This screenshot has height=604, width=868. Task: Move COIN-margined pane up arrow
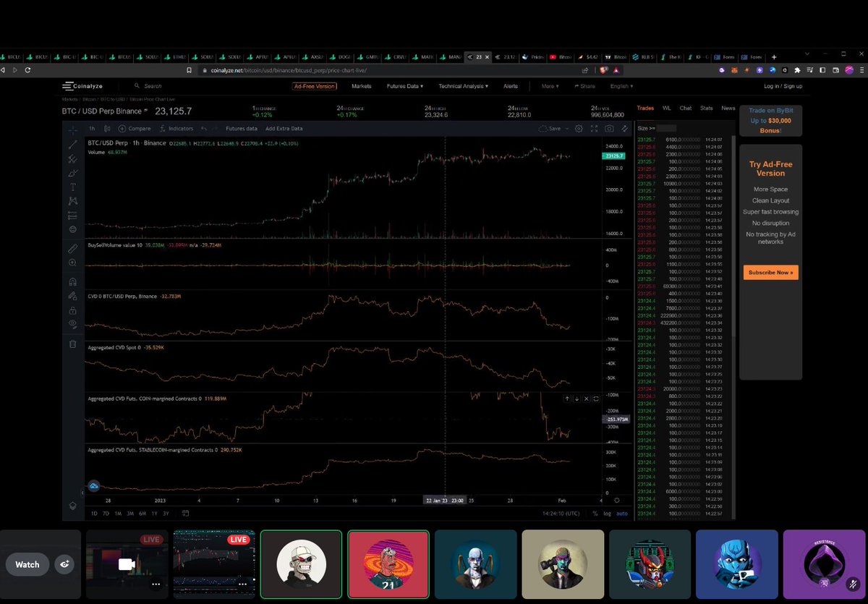[567, 399]
